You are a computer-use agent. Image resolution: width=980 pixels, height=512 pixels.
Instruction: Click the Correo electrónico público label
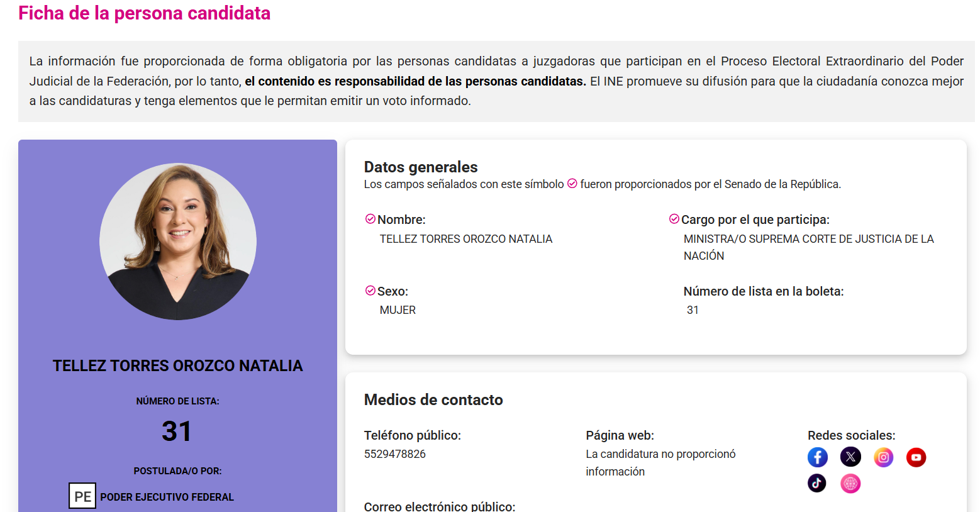[440, 506]
